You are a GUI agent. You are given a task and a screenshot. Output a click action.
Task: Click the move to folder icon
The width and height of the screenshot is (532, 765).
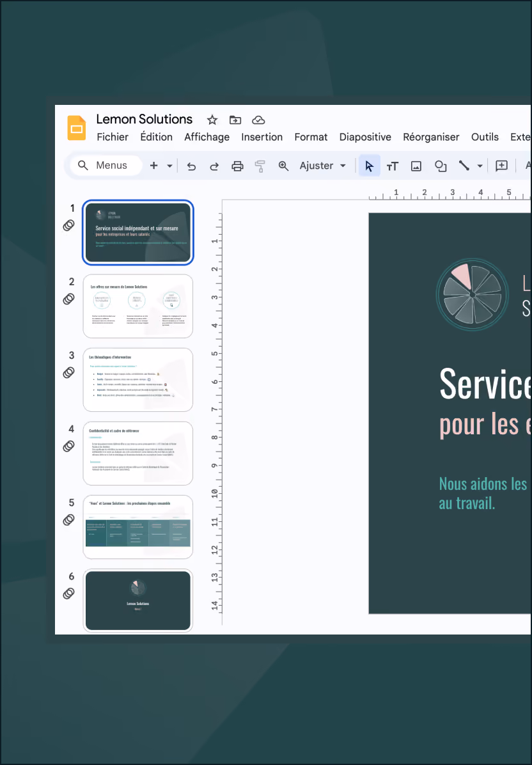235,120
